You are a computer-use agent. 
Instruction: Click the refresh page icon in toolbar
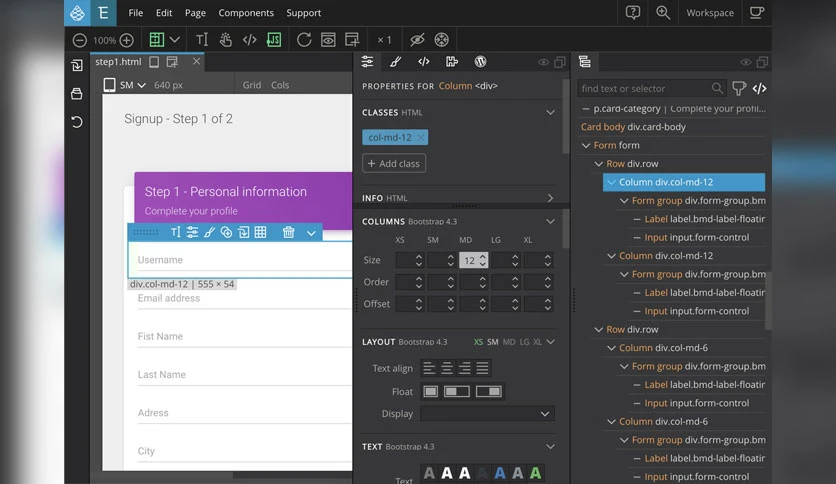click(x=304, y=40)
